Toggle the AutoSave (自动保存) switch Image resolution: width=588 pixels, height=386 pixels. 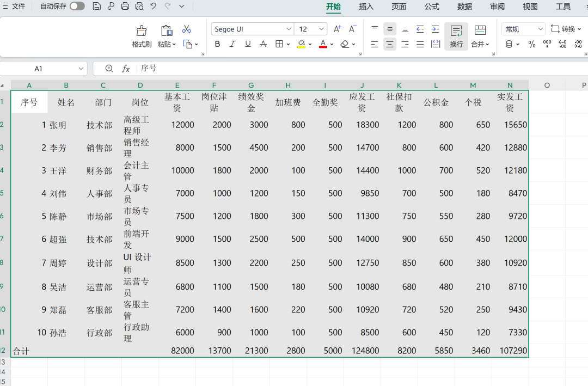pyautogui.click(x=77, y=7)
